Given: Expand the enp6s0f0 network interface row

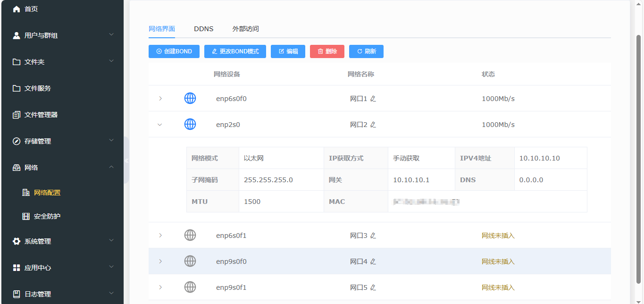Looking at the screenshot, I should point(160,99).
